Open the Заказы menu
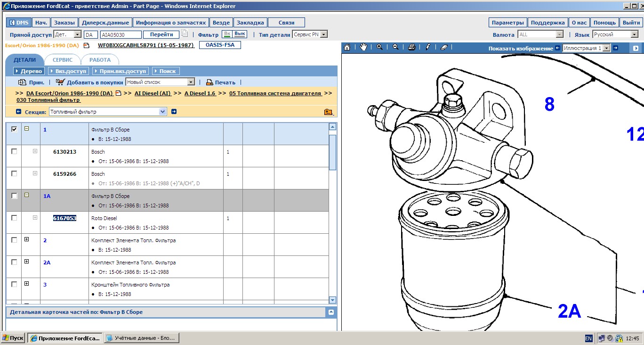 tap(64, 23)
